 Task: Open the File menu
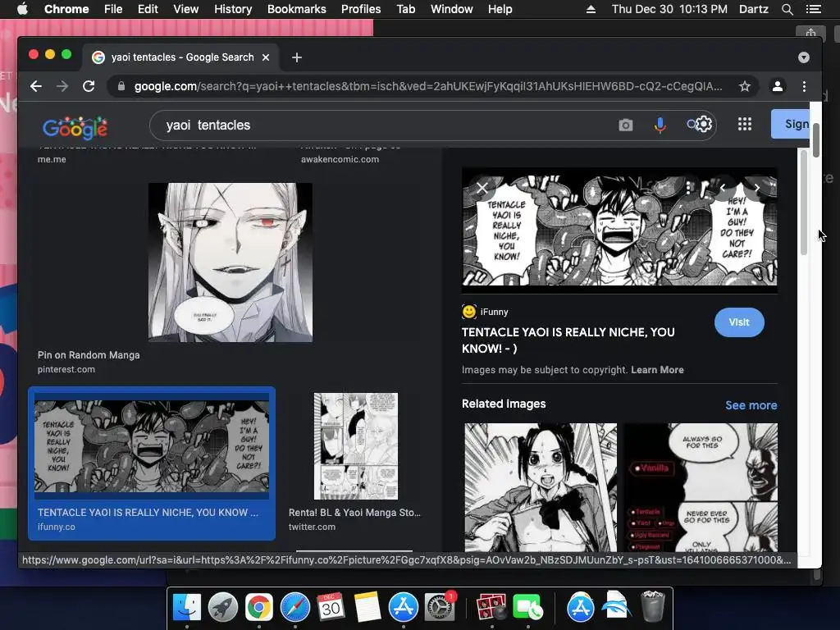(113, 9)
